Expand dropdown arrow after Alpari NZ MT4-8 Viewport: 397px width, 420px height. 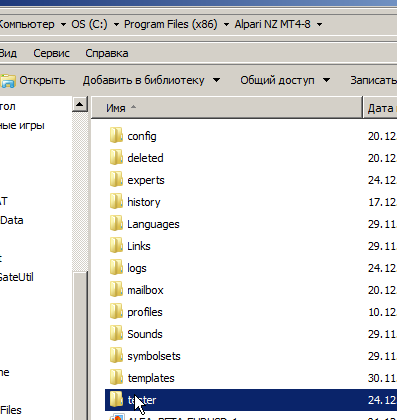[x=319, y=25]
